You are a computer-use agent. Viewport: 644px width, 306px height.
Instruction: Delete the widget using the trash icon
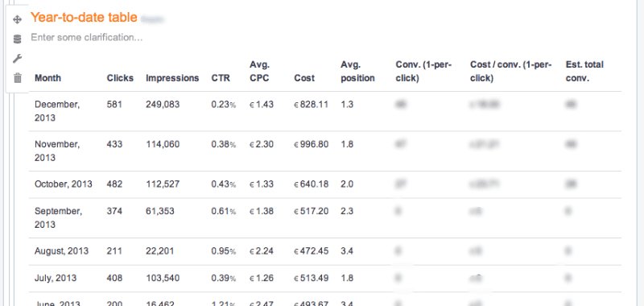pyautogui.click(x=17, y=77)
